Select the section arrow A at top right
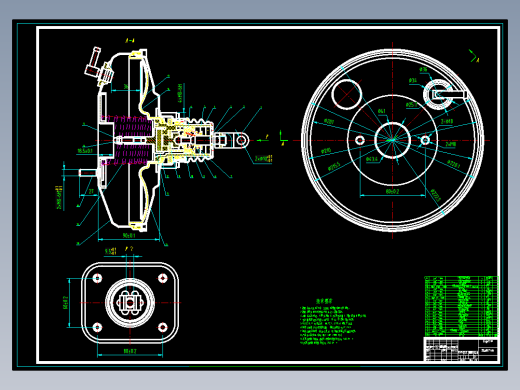The image size is (520, 390). [x=474, y=56]
